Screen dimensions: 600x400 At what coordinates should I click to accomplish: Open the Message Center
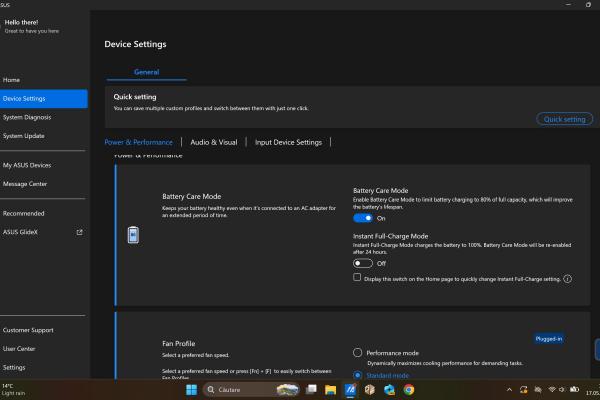point(25,184)
